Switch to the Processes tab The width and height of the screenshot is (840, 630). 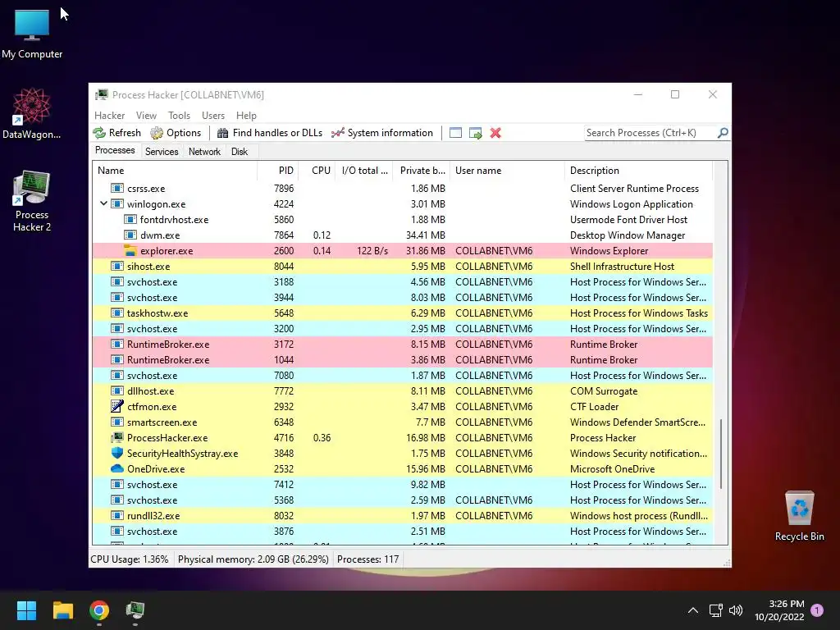tap(115, 151)
